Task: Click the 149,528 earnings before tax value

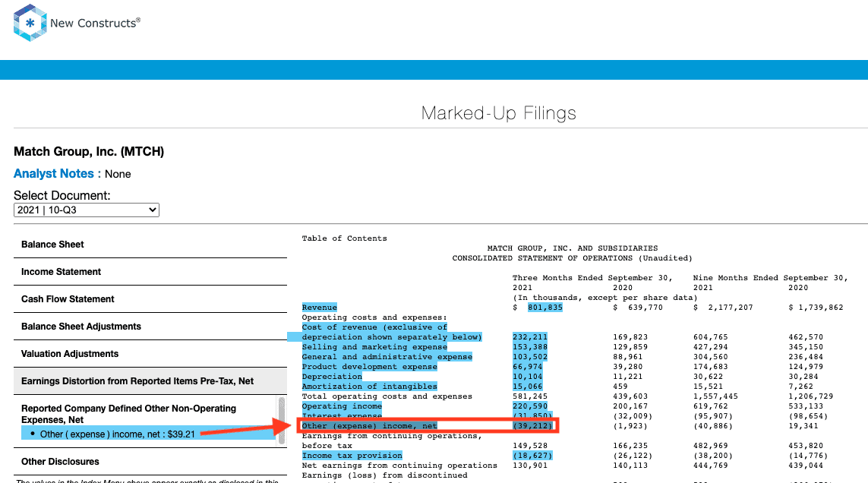Action: click(530, 446)
